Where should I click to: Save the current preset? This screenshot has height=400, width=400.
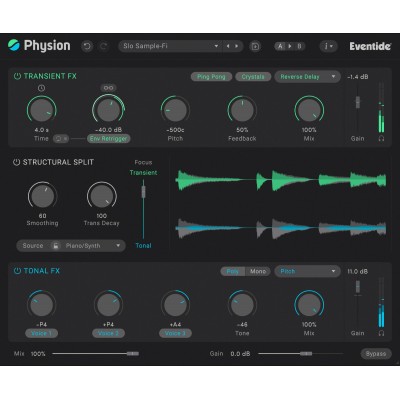[255, 46]
